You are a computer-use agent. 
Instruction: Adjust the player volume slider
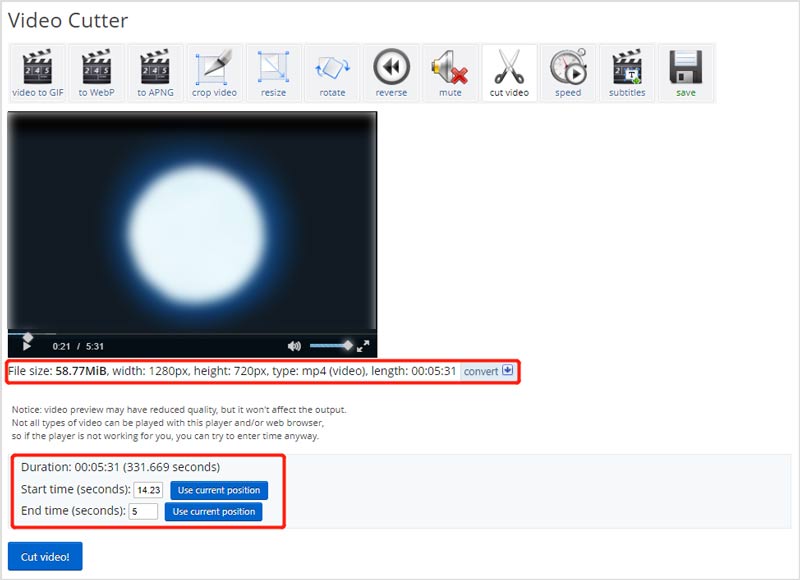pos(331,346)
